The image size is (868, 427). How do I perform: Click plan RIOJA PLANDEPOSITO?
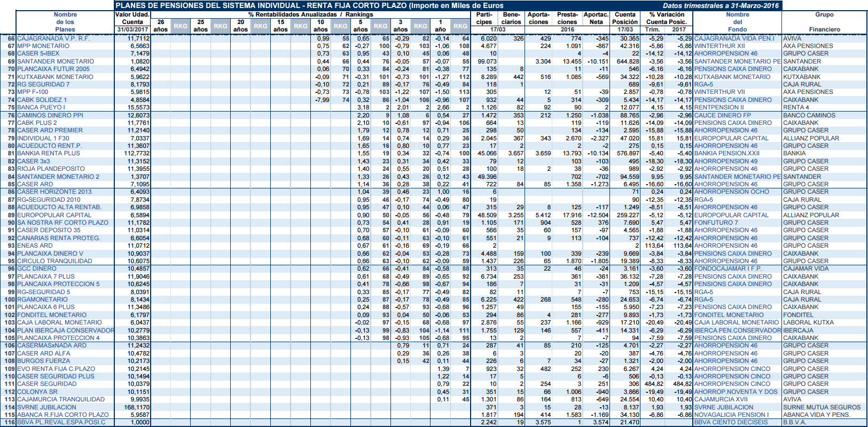(x=51, y=169)
